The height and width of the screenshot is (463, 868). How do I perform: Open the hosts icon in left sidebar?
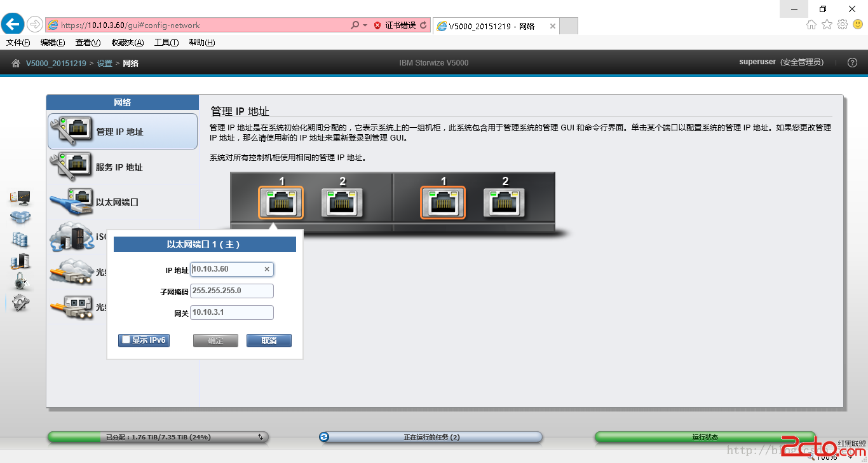coord(20,261)
